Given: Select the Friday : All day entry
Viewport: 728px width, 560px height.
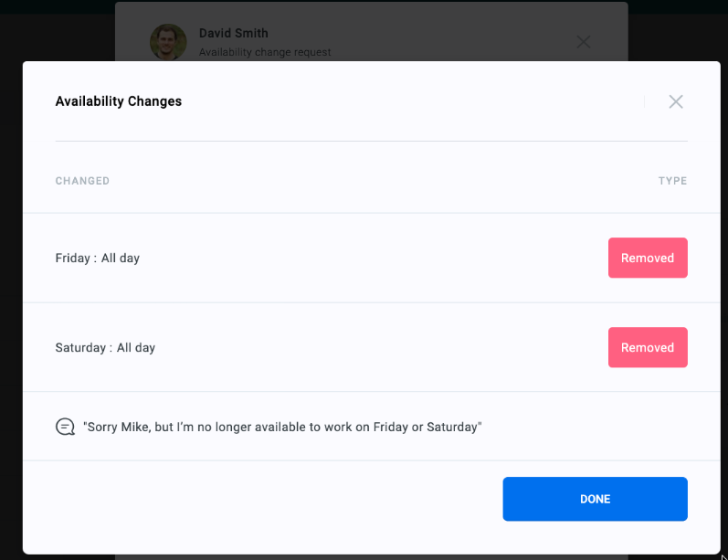Looking at the screenshot, I should pyautogui.click(x=98, y=259).
